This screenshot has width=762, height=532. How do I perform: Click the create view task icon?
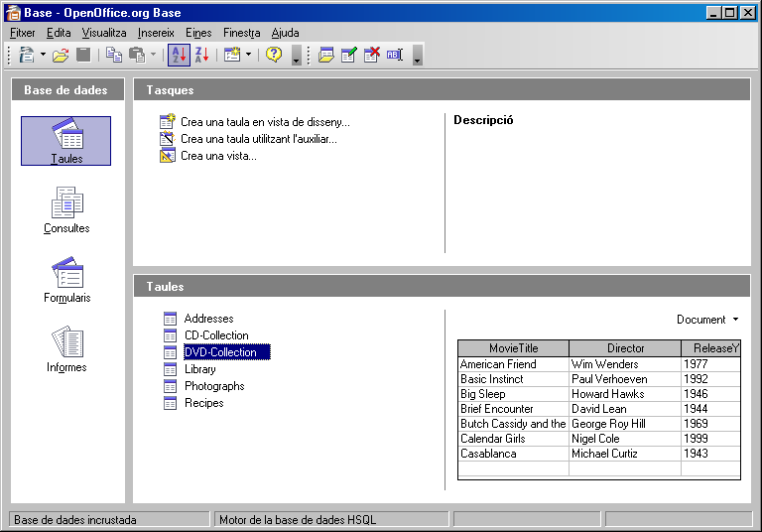pyautogui.click(x=167, y=156)
